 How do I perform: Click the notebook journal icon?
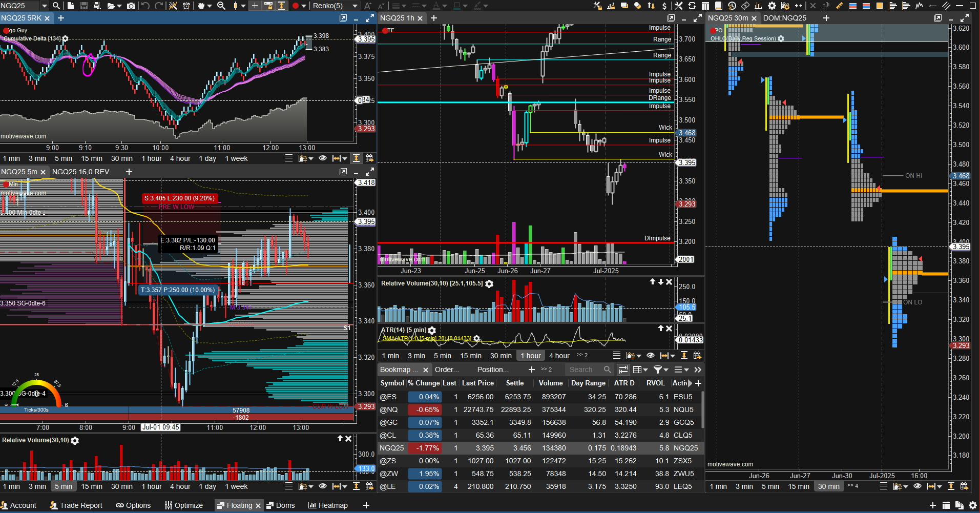click(x=719, y=6)
